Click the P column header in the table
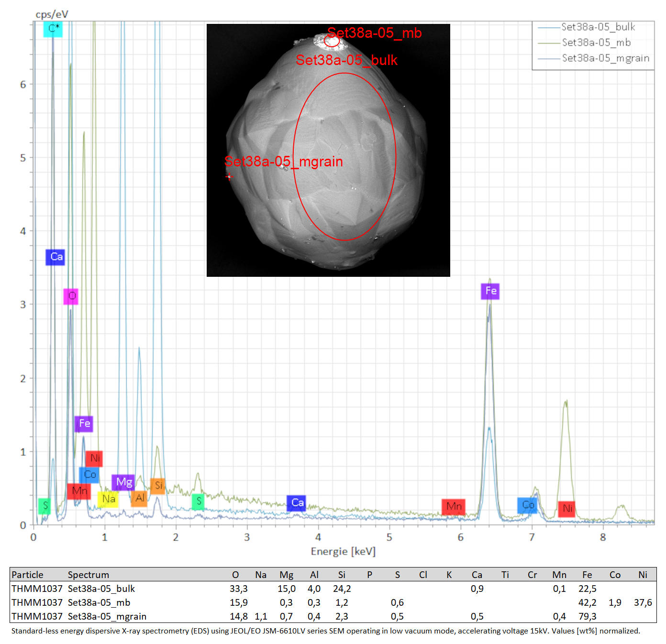 tap(369, 575)
